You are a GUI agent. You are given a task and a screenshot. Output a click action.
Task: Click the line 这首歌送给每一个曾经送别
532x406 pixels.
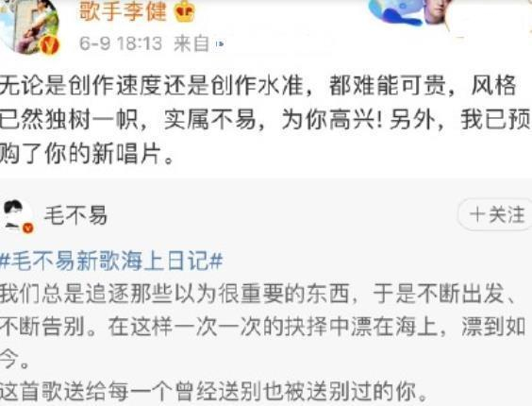pyautogui.click(x=214, y=392)
